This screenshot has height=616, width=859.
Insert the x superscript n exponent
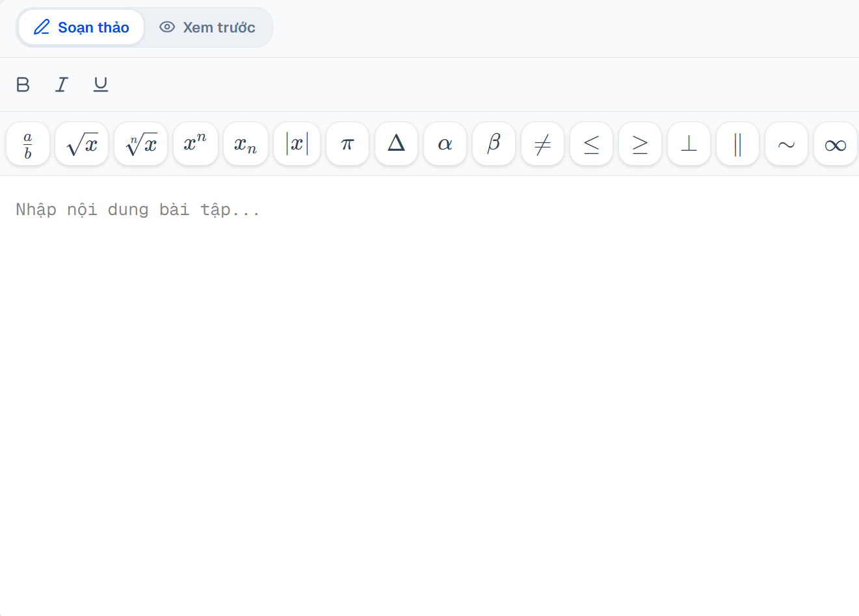[x=195, y=144]
